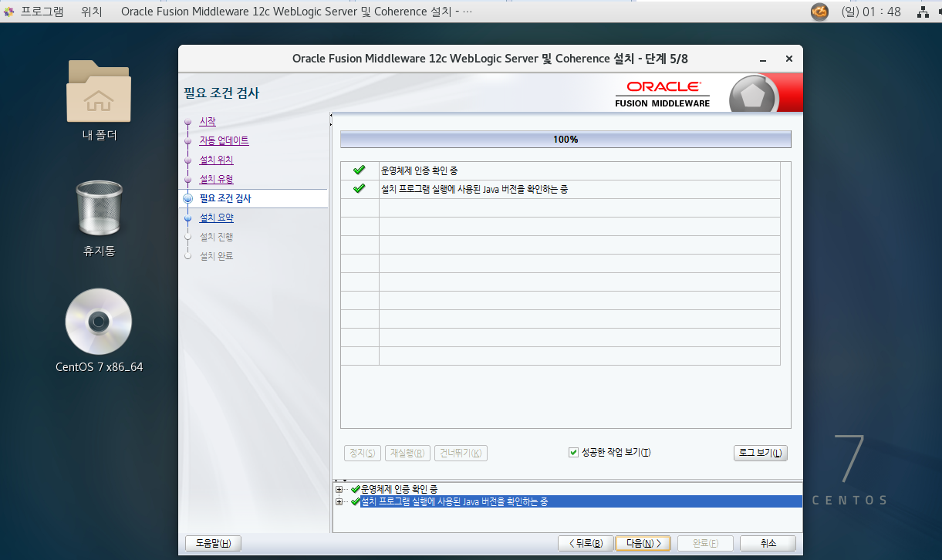Image resolution: width=942 pixels, height=560 pixels.
Task: Expand the 운영체제 인증 확인 중 tree node
Action: click(339, 489)
